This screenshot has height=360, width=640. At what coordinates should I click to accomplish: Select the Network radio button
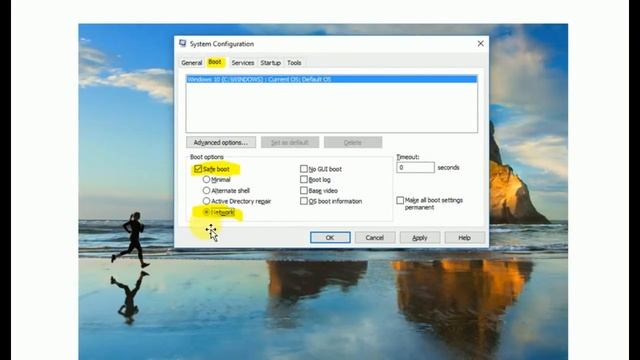click(x=207, y=212)
